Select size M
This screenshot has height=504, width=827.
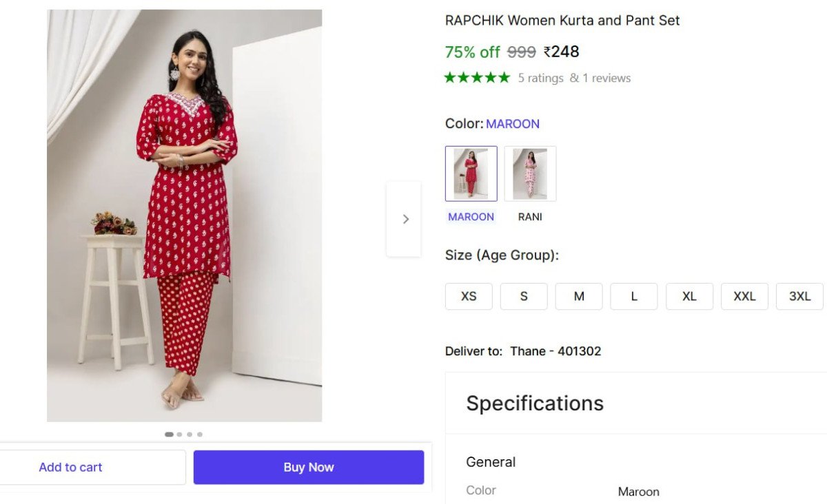[x=579, y=296]
